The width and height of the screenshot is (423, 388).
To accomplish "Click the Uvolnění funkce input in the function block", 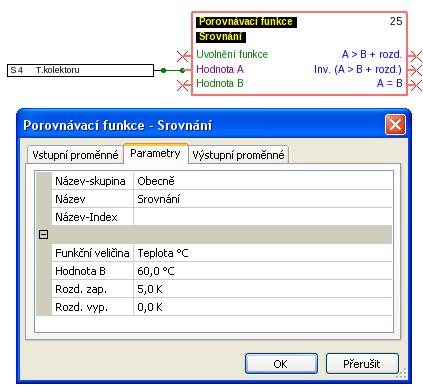I will click(x=232, y=54).
